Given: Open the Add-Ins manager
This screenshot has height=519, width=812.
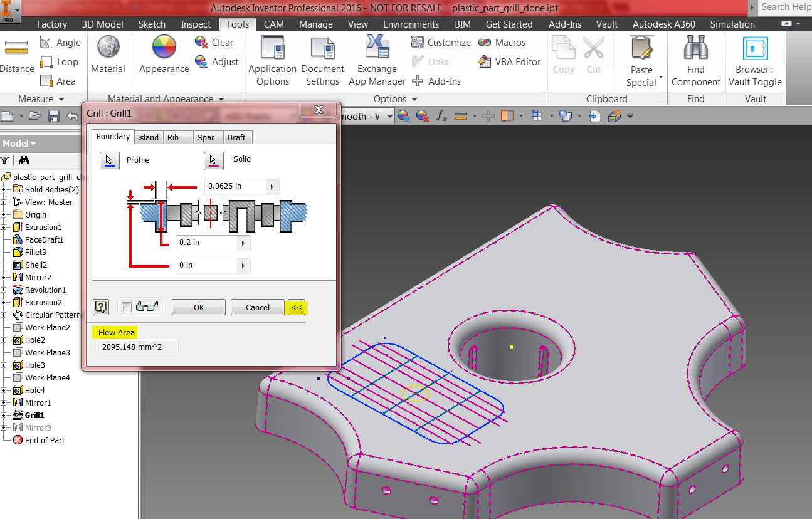Looking at the screenshot, I should pyautogui.click(x=437, y=81).
